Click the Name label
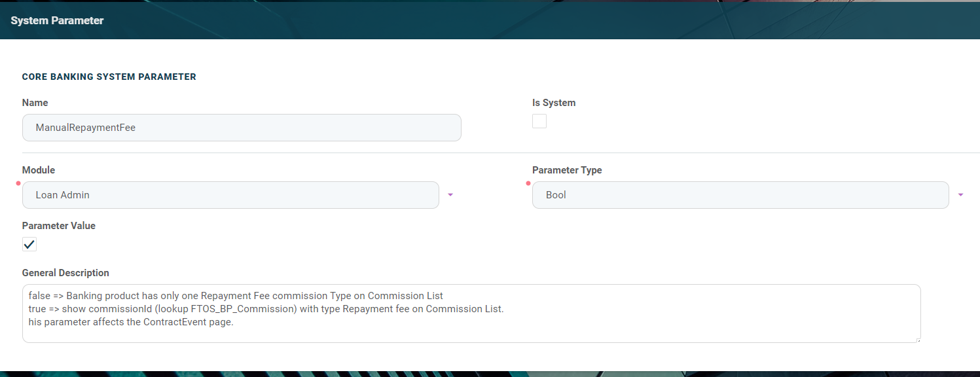This screenshot has width=980, height=377. point(35,103)
